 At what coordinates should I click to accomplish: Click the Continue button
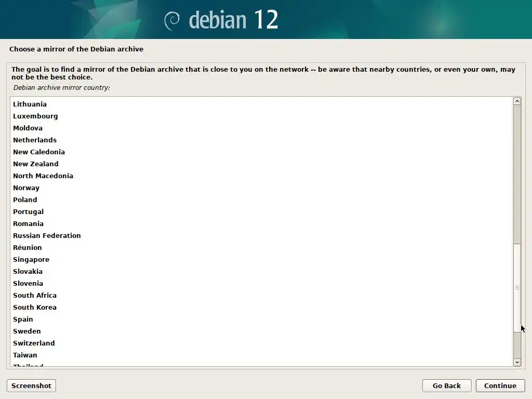click(x=500, y=386)
